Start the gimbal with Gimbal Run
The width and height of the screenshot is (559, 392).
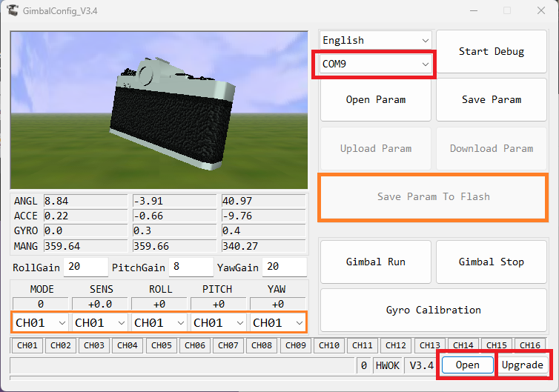(375, 262)
